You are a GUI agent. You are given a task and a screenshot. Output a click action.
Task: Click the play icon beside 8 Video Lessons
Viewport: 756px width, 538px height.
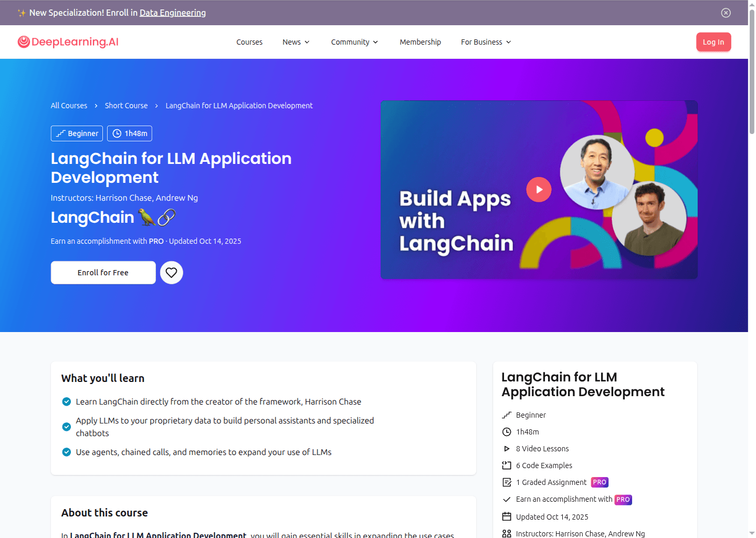(507, 449)
